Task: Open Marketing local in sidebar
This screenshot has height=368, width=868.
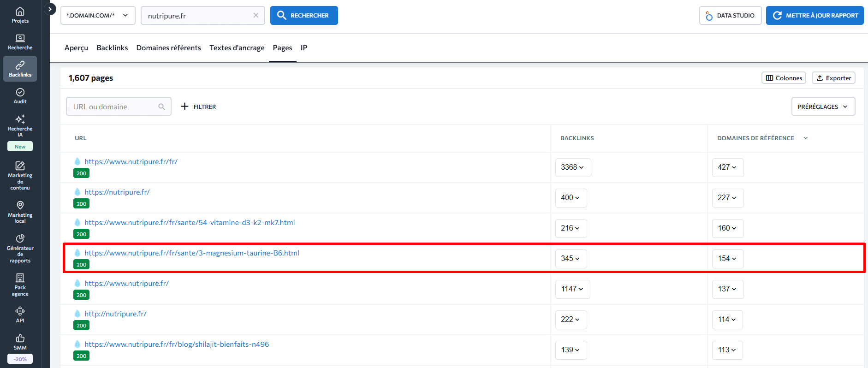Action: (x=20, y=212)
